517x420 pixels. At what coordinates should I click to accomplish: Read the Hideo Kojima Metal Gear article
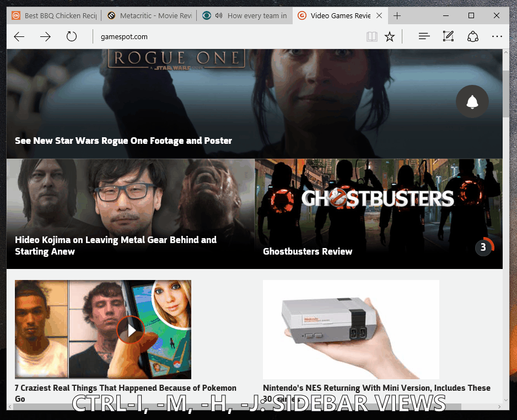click(116, 245)
